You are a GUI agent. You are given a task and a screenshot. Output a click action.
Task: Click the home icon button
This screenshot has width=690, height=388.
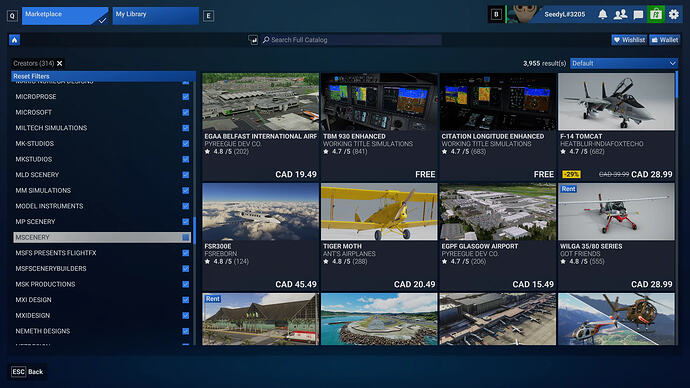pos(15,40)
